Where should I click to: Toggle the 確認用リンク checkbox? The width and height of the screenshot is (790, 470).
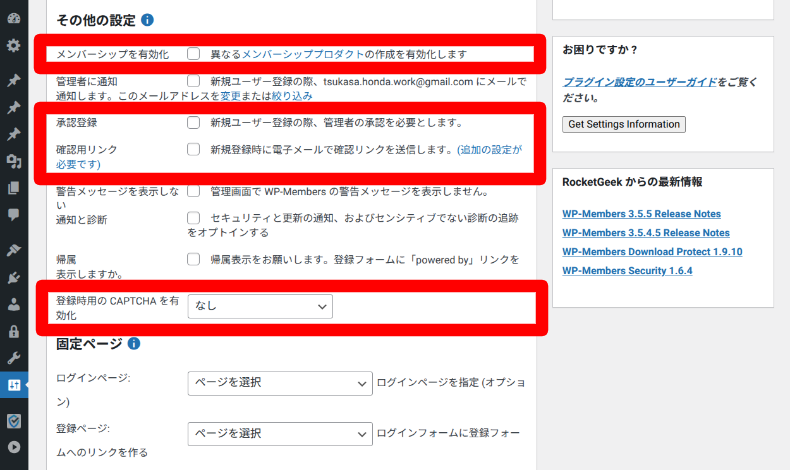[x=193, y=149]
